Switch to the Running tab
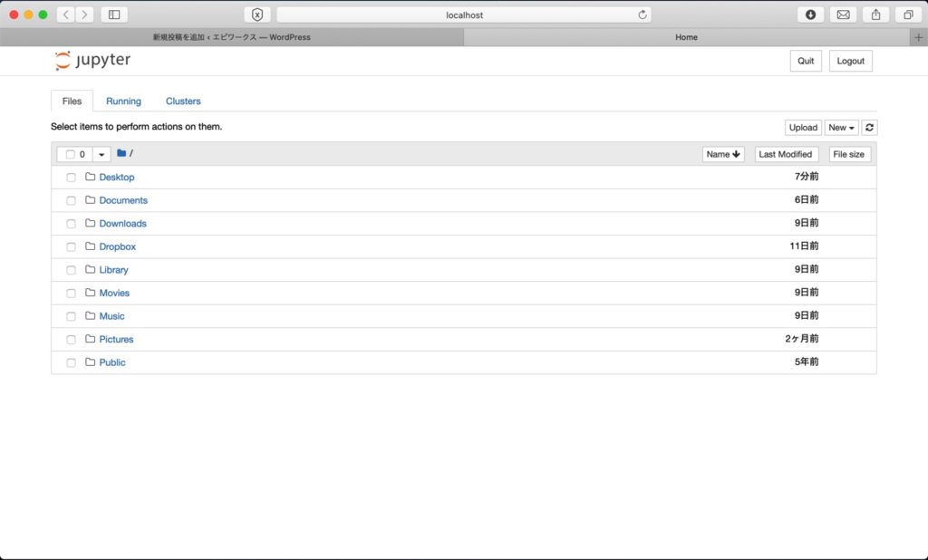This screenshot has width=928, height=560. pos(123,101)
